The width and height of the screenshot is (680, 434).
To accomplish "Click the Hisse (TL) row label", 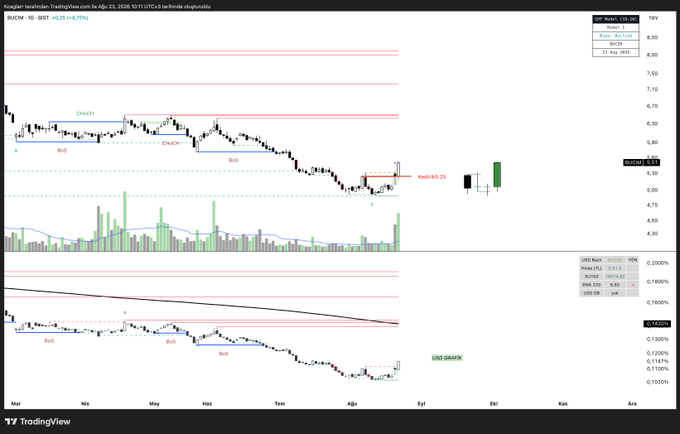I will [x=592, y=268].
